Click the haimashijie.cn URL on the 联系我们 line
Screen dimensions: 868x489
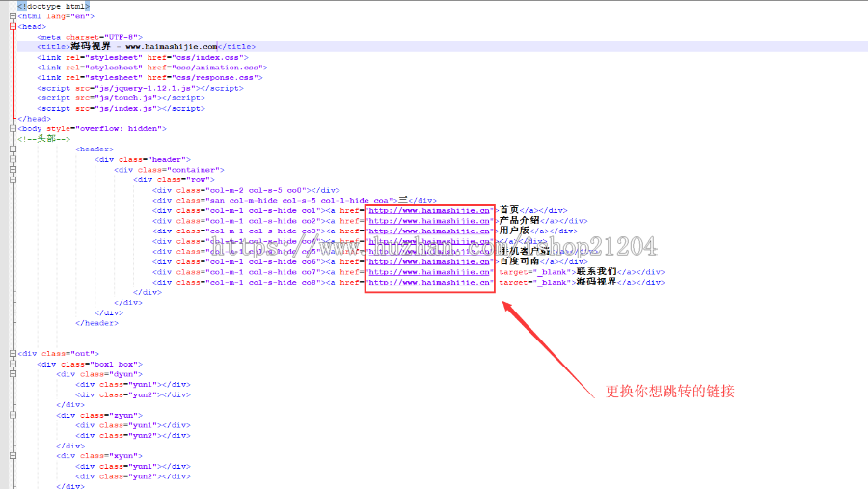[x=429, y=272]
